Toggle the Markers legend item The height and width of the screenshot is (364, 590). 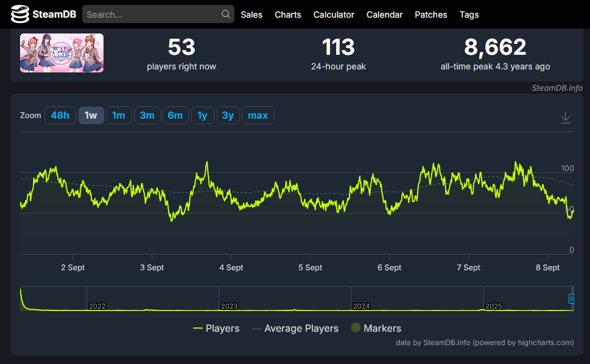click(376, 328)
